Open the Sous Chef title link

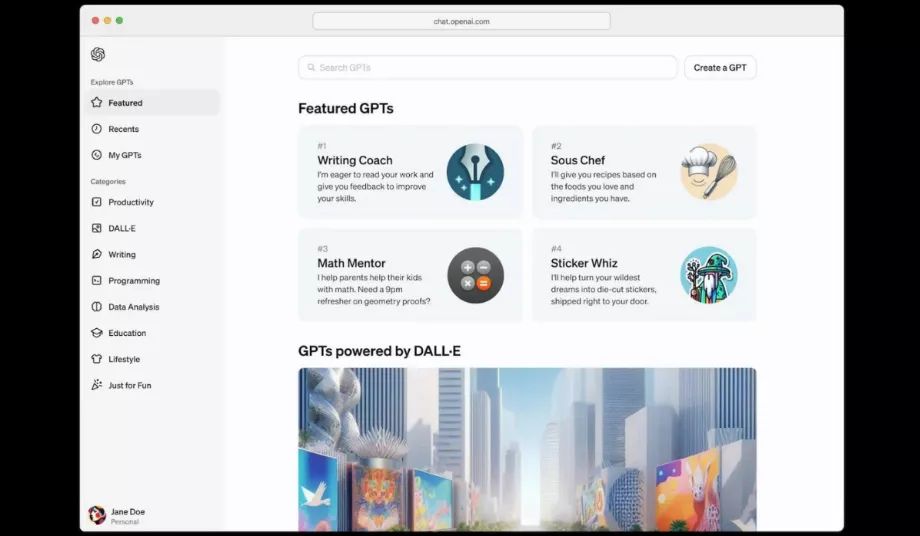pos(577,160)
